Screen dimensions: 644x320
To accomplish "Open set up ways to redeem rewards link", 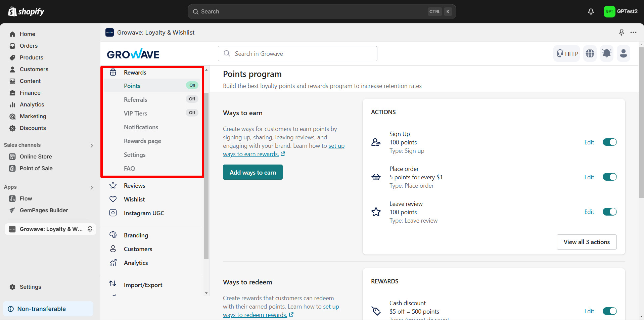I will pyautogui.click(x=255, y=315).
